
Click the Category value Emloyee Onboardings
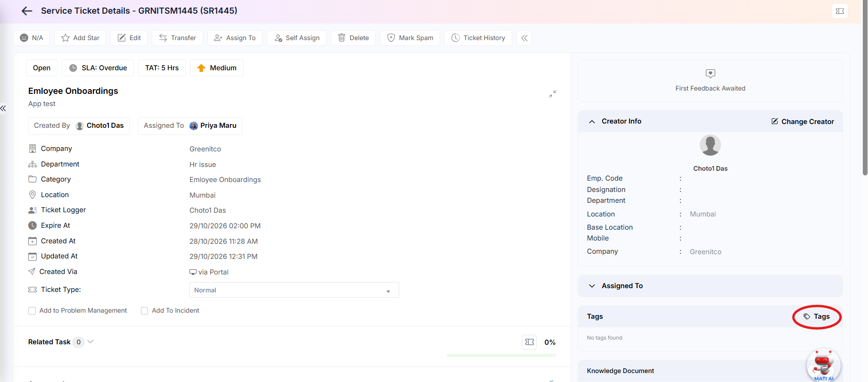[x=225, y=180]
